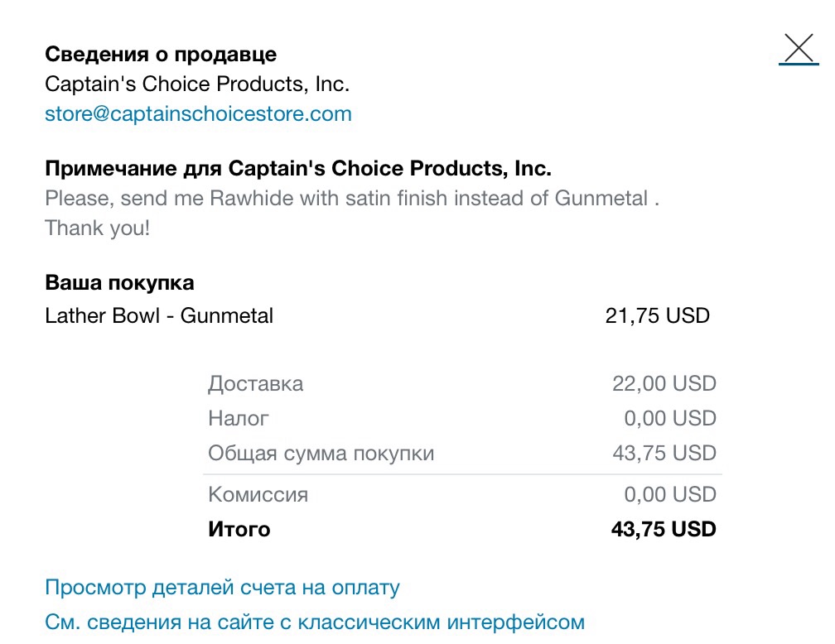Click the 0,00 USD amount beside Налог
The height and width of the screenshot is (644, 835).
pos(670,418)
